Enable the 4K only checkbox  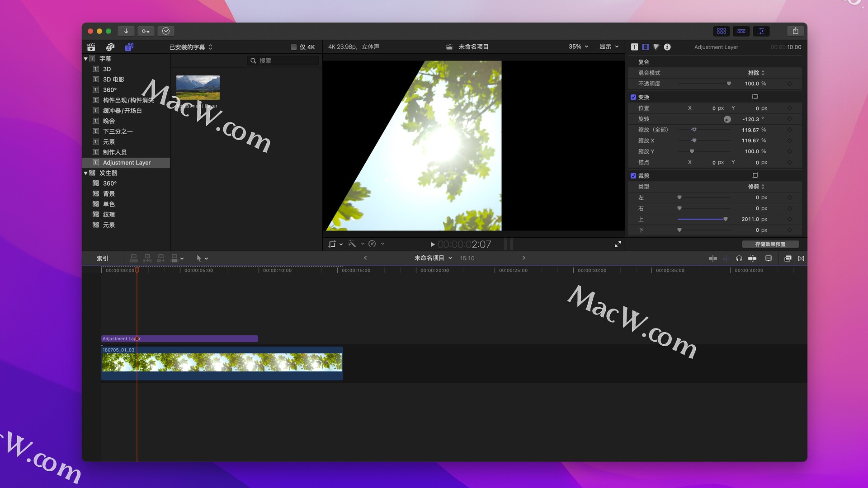coord(294,47)
